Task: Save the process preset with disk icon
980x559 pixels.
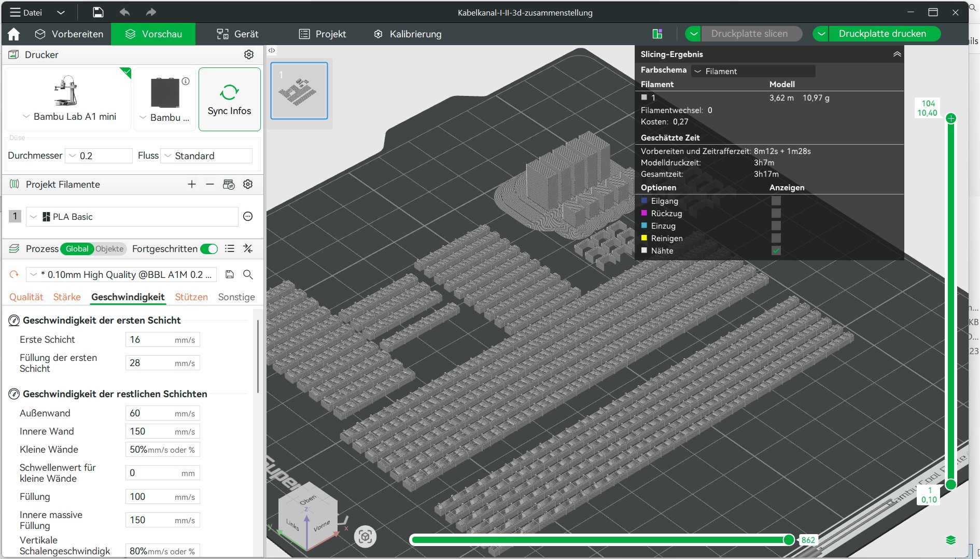Action: 230,274
